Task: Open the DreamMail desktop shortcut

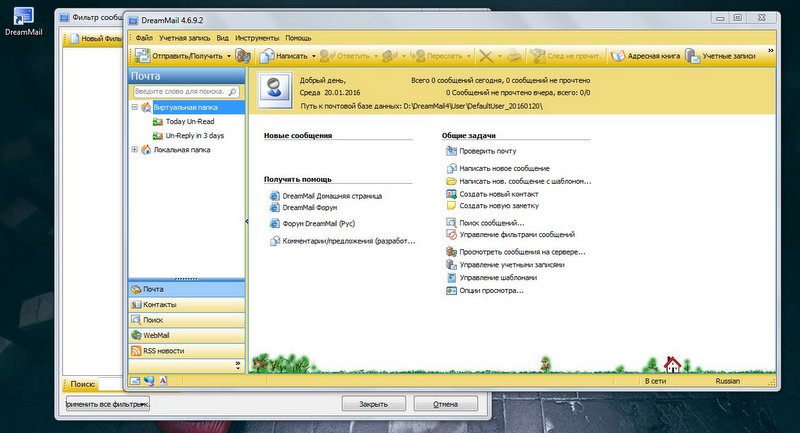Action: 23,21
